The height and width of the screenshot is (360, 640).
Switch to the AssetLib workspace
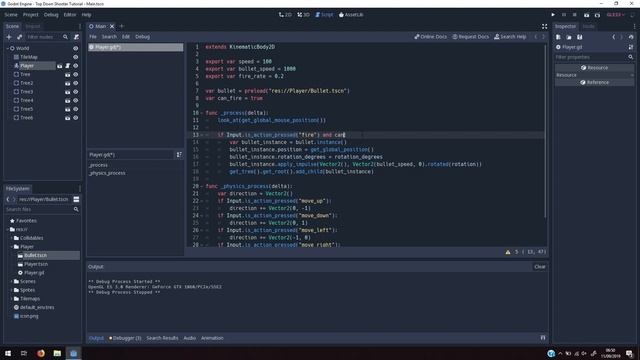click(x=351, y=15)
